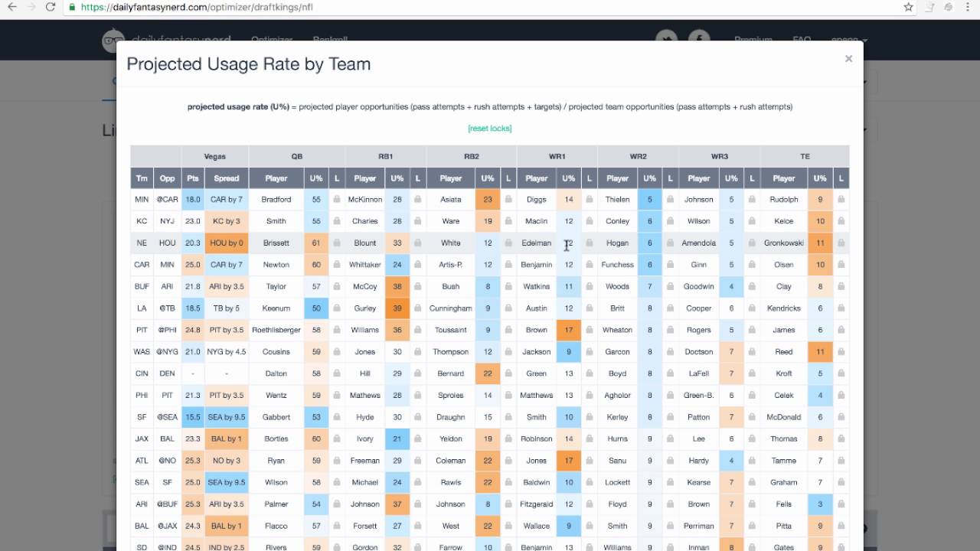Screen dimensions: 980x551
Task: Lock McKinnon as MIN RB1
Action: coord(418,200)
